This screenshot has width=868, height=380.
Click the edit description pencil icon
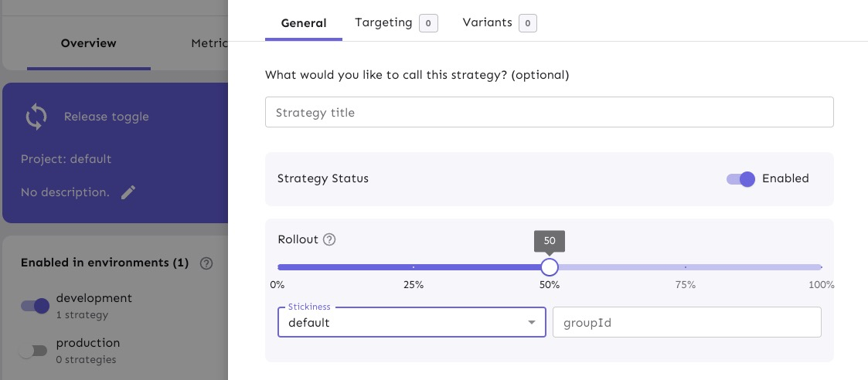128,192
